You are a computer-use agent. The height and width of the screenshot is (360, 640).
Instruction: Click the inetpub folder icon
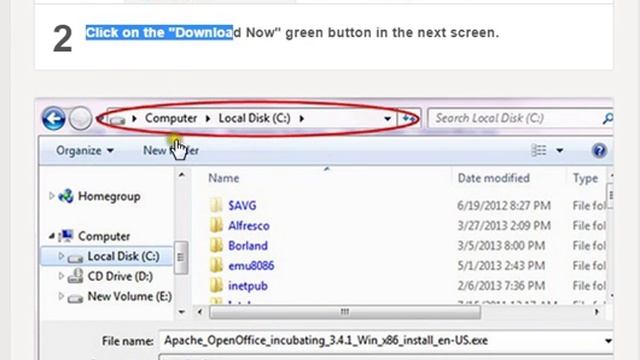(216, 285)
